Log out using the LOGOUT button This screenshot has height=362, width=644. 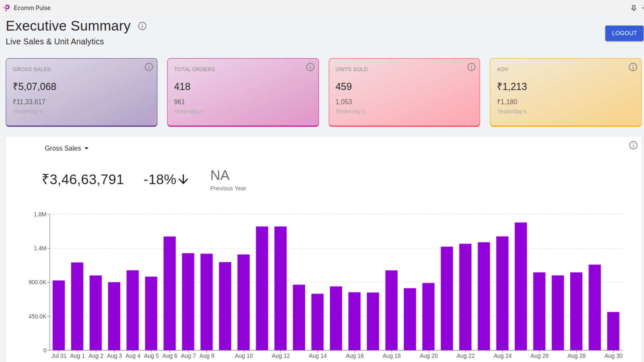pos(624,33)
